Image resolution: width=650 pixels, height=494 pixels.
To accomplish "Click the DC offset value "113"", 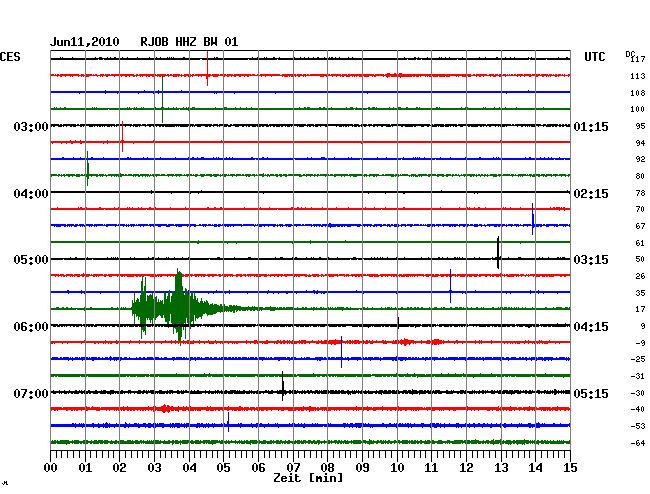I will [x=638, y=76].
